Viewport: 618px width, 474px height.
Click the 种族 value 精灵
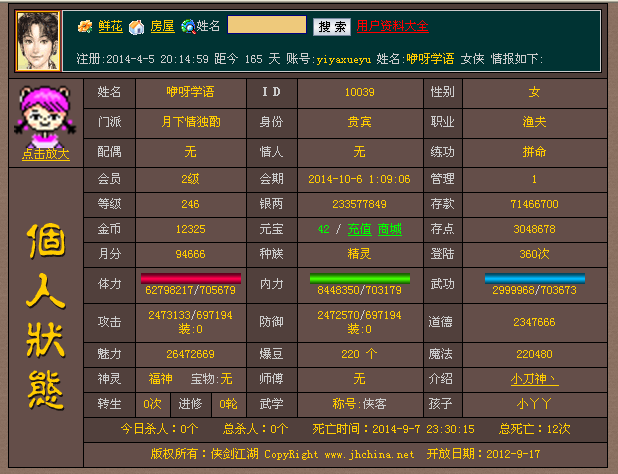(359, 254)
